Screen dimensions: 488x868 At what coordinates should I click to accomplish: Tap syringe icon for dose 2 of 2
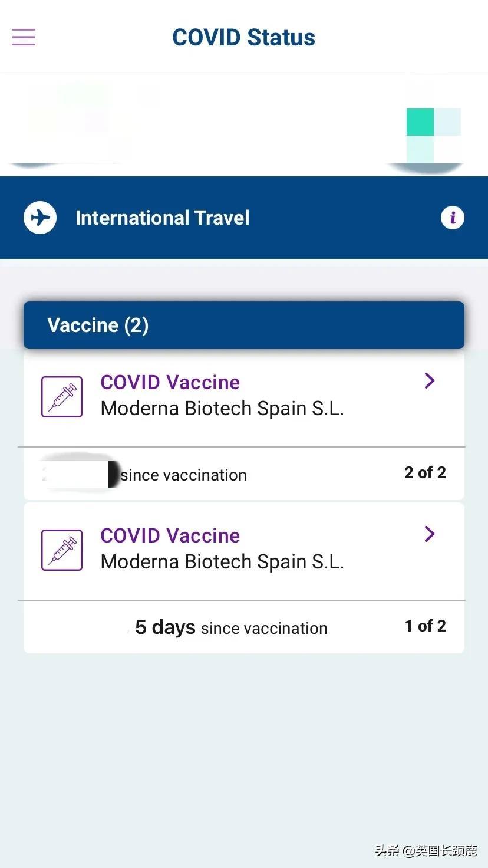pyautogui.click(x=61, y=397)
